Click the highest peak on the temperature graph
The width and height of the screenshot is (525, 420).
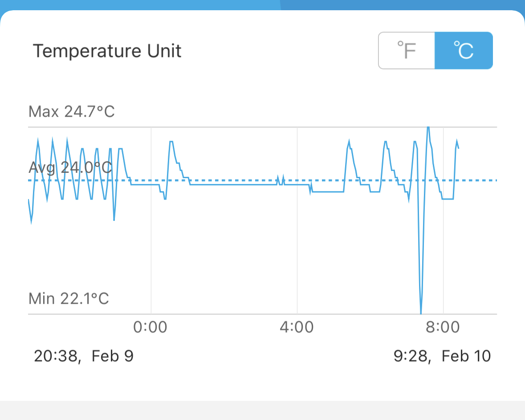pyautogui.click(x=428, y=128)
